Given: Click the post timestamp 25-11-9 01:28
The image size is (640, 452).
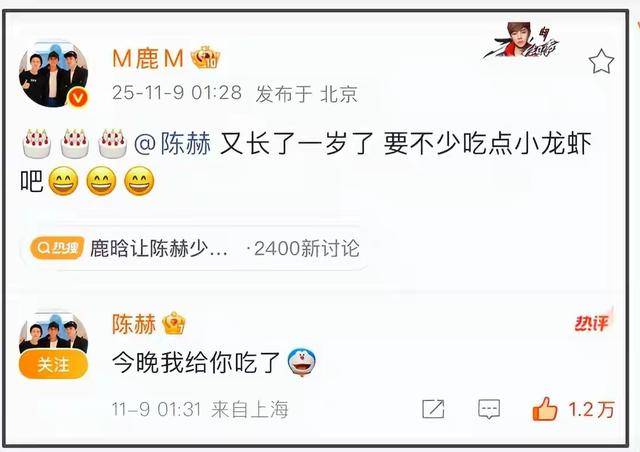Looking at the screenshot, I should coord(177,93).
